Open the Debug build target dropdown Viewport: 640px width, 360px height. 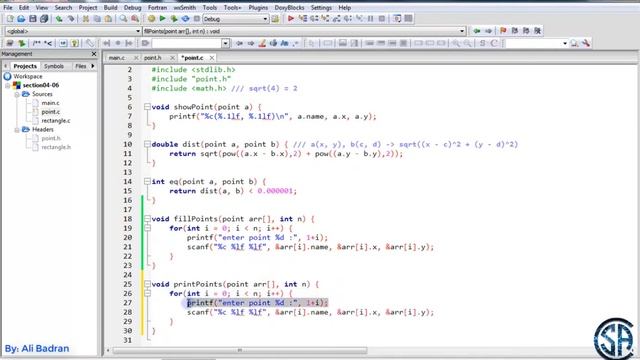265,19
